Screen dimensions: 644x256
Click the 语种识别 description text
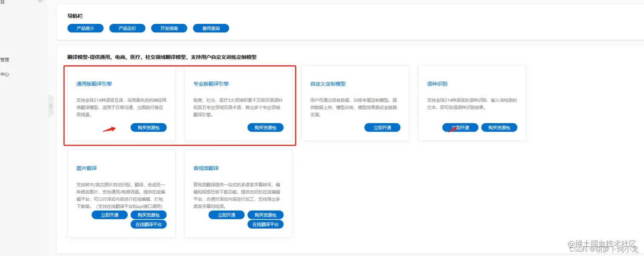click(x=472, y=104)
